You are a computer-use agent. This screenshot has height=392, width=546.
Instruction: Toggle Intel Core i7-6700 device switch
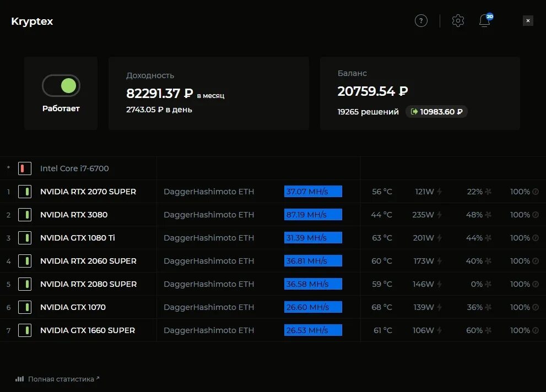pos(25,168)
